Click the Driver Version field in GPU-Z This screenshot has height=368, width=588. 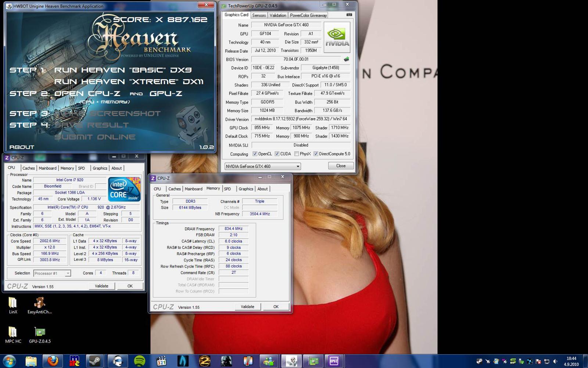(x=301, y=119)
